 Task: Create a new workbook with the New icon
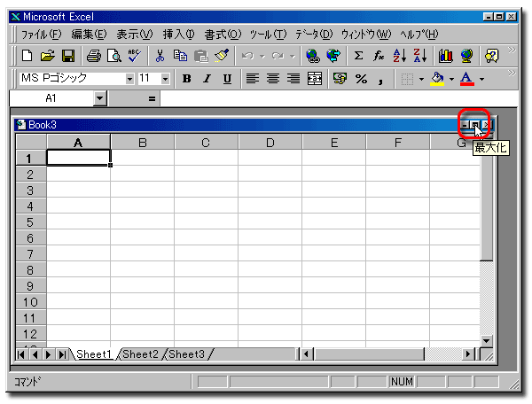[27, 56]
